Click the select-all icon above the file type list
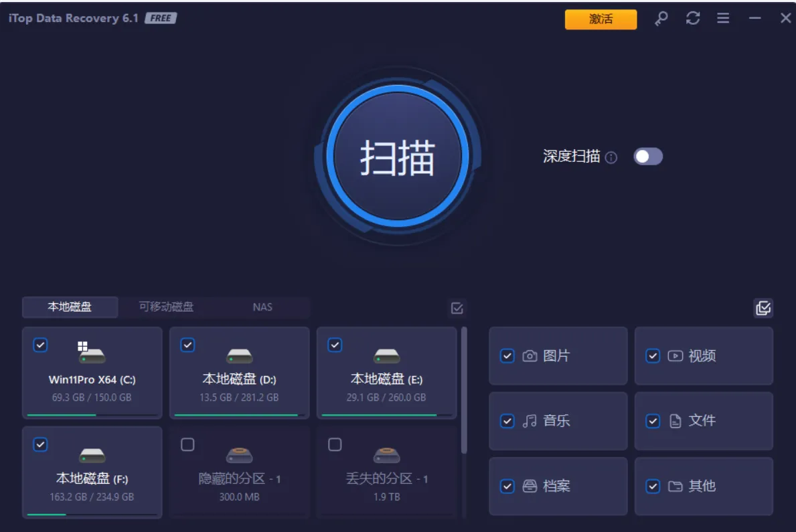 pos(763,307)
